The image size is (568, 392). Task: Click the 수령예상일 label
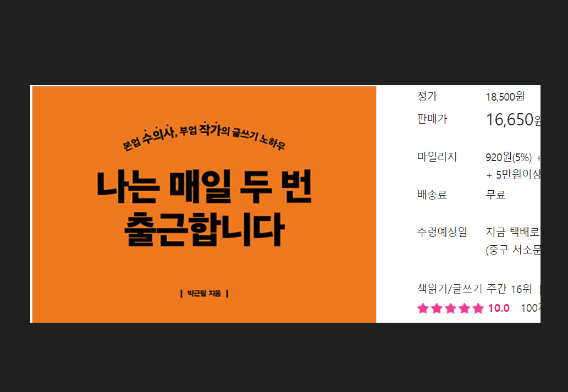click(442, 232)
